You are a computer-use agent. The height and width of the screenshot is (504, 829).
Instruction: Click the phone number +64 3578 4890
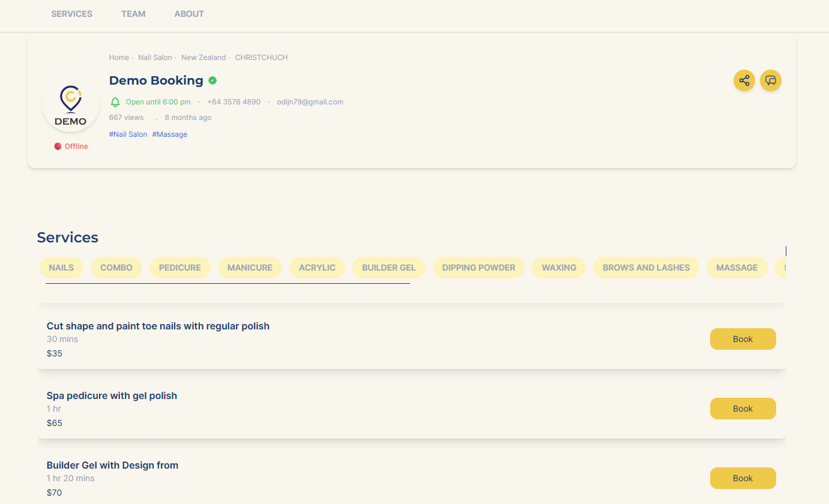[234, 102]
